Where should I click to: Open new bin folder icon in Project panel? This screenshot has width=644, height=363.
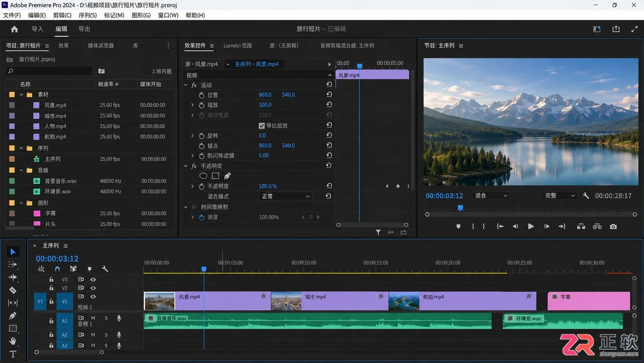[101, 71]
